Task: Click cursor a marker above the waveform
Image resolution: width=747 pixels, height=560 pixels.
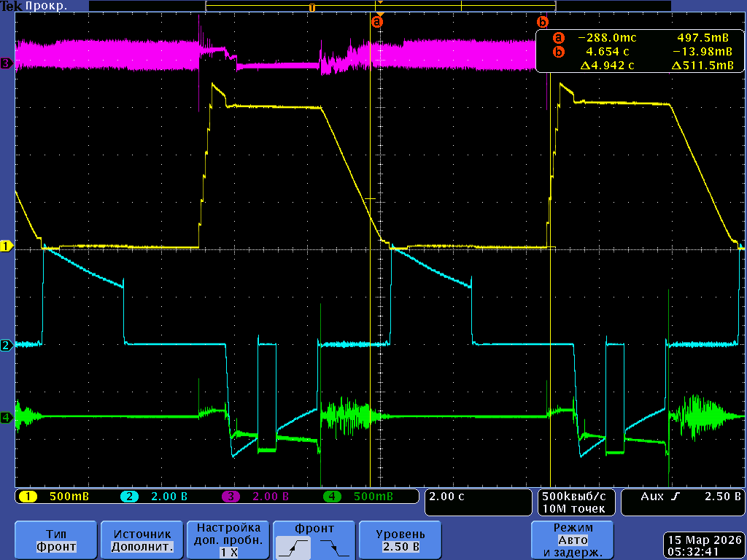Action: click(x=377, y=21)
